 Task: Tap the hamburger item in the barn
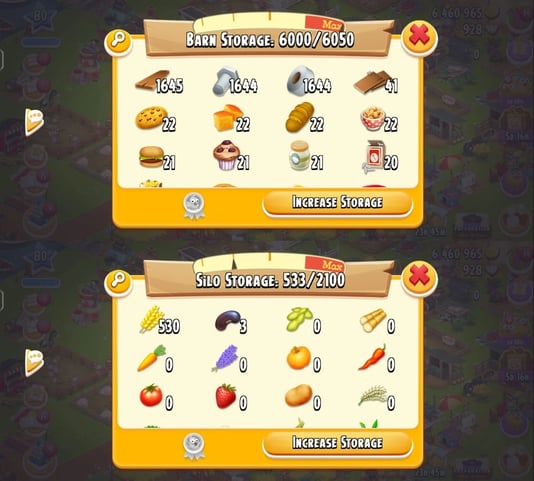pyautogui.click(x=157, y=158)
